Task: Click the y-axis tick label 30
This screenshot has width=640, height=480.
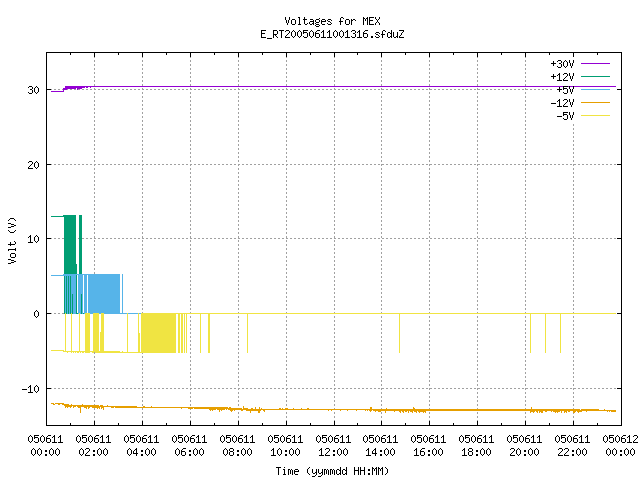Action: 33,90
